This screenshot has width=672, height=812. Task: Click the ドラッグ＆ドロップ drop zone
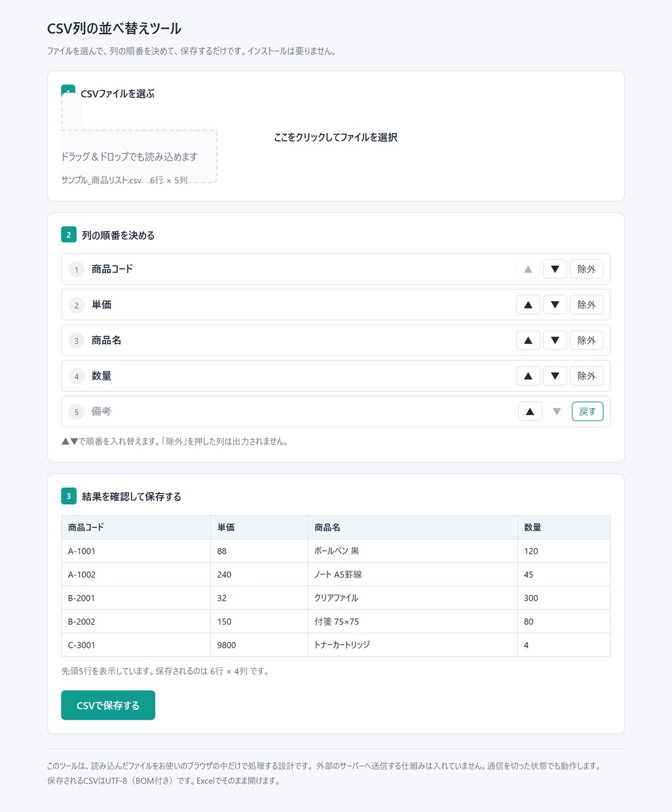139,157
